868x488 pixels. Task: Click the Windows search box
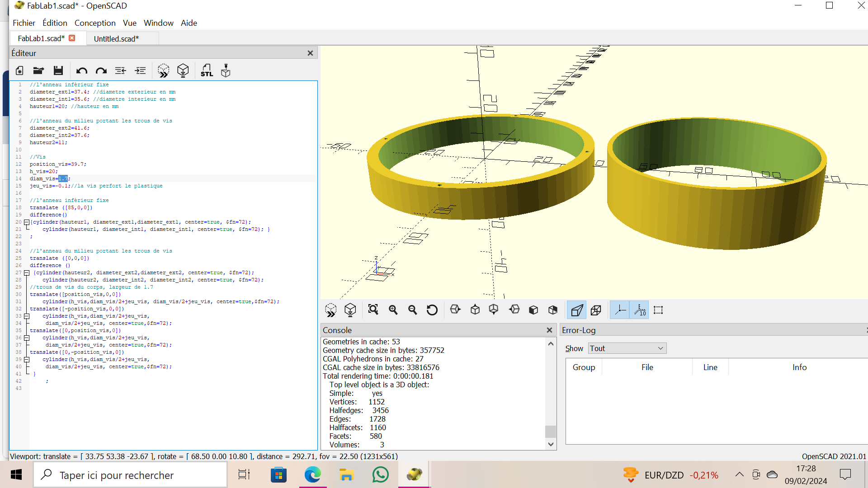coord(130,475)
